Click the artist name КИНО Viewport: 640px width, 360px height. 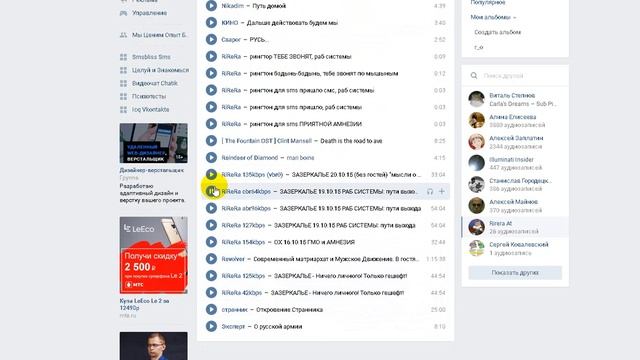pos(229,22)
